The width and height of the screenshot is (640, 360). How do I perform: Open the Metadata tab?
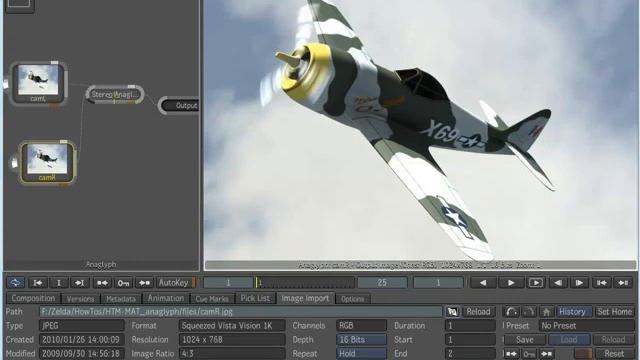pos(121,299)
